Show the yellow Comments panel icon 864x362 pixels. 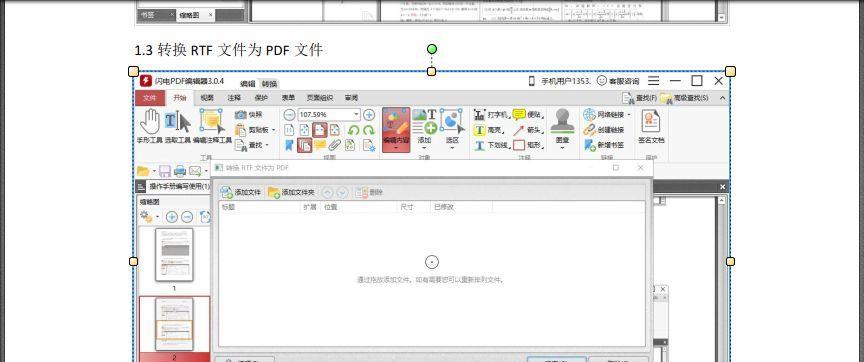(320, 145)
